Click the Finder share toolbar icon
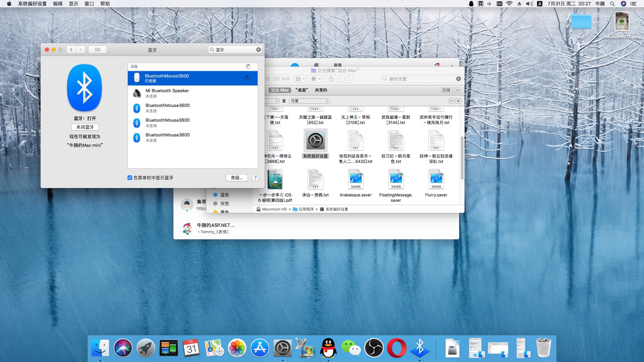 (x=331, y=79)
